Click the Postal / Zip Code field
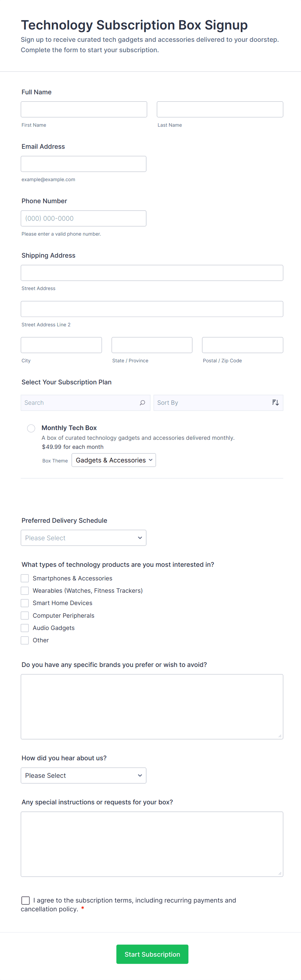This screenshot has height=980, width=301. [242, 345]
